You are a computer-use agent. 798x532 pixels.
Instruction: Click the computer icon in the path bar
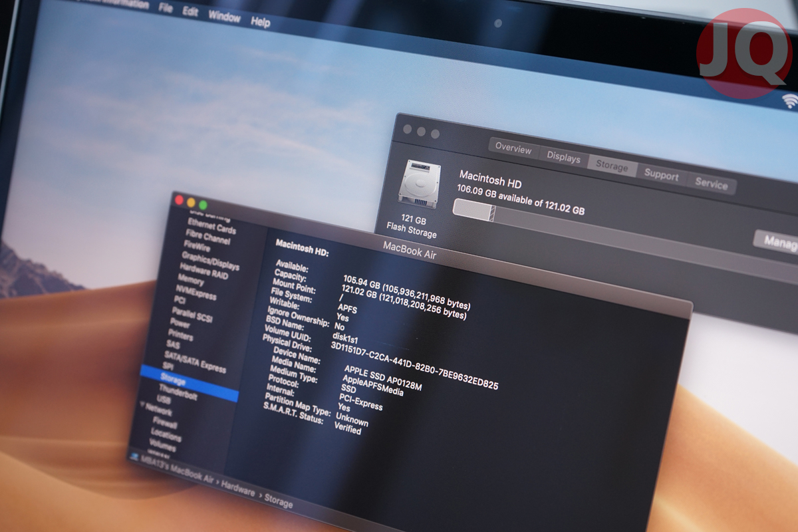(x=133, y=458)
